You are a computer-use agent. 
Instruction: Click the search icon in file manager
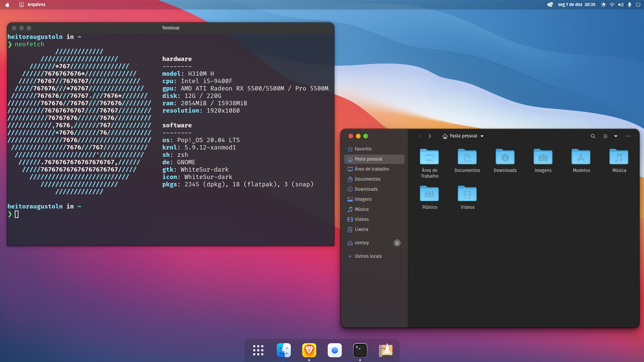(x=593, y=136)
